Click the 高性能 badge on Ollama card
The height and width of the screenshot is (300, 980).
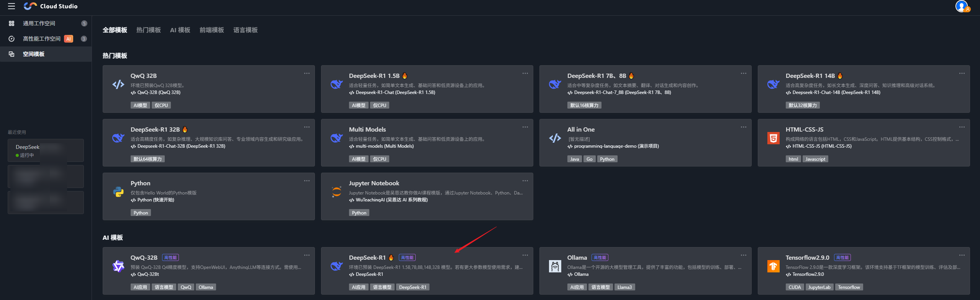coord(600,257)
